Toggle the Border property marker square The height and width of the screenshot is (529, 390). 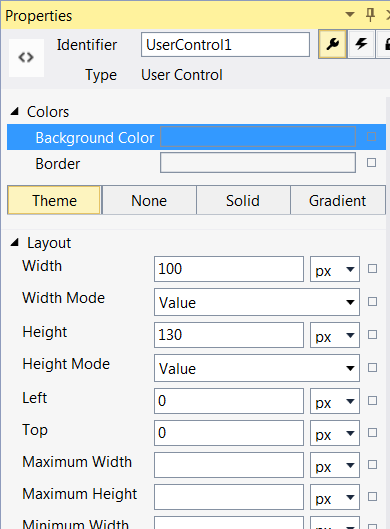tap(371, 163)
